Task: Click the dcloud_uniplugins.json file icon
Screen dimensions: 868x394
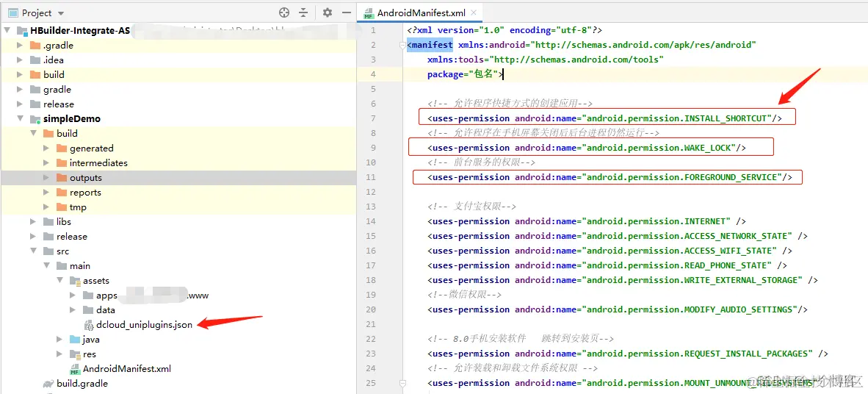Action: click(x=88, y=325)
